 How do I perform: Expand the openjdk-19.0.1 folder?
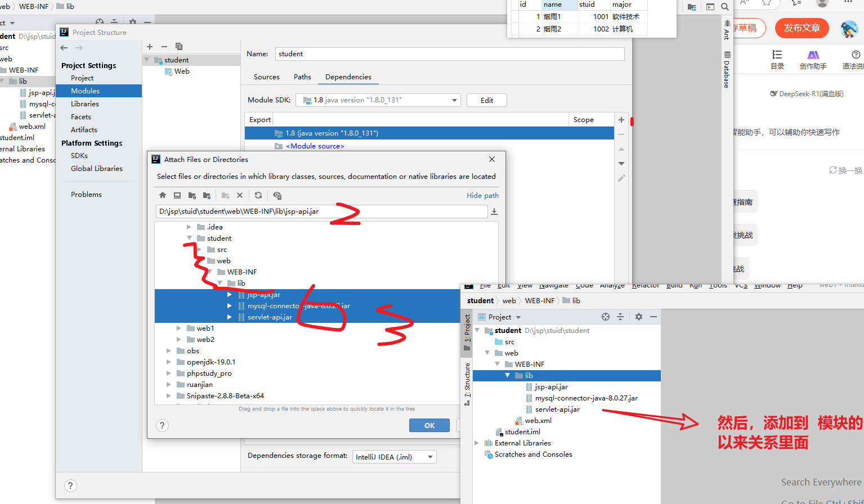169,362
